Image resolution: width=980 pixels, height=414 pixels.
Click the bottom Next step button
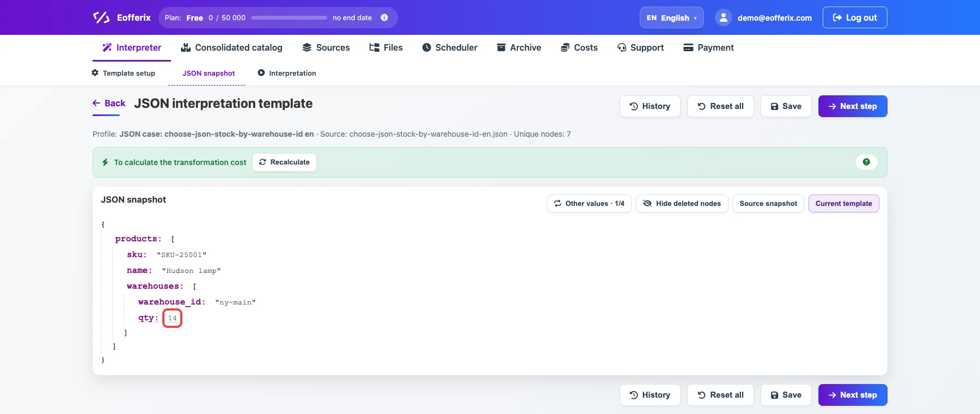click(x=853, y=395)
